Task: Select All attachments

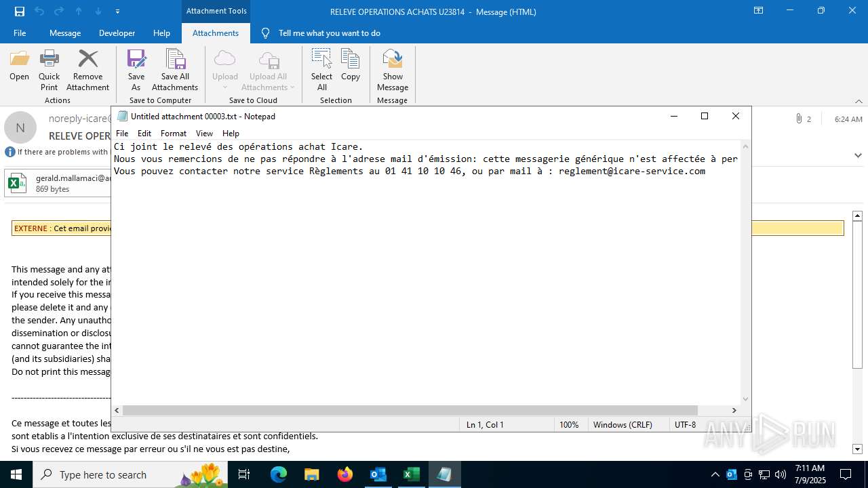Action: pos(322,70)
